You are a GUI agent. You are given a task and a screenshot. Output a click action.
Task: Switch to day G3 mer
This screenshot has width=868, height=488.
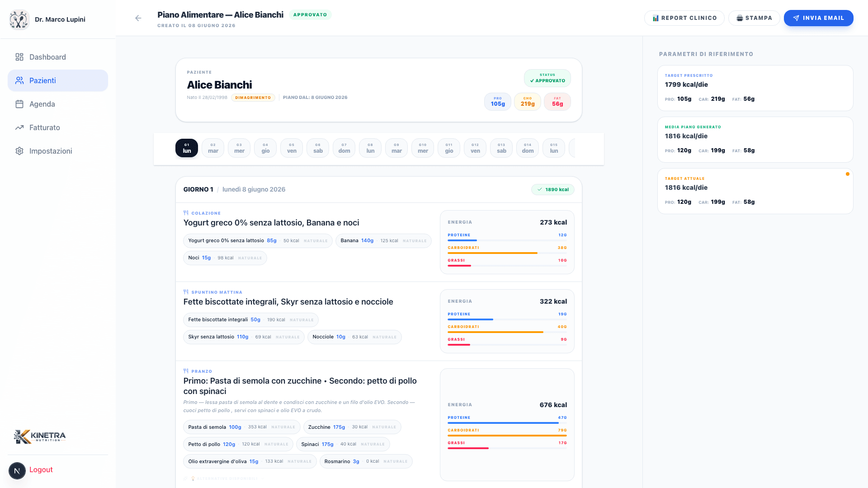tap(239, 148)
